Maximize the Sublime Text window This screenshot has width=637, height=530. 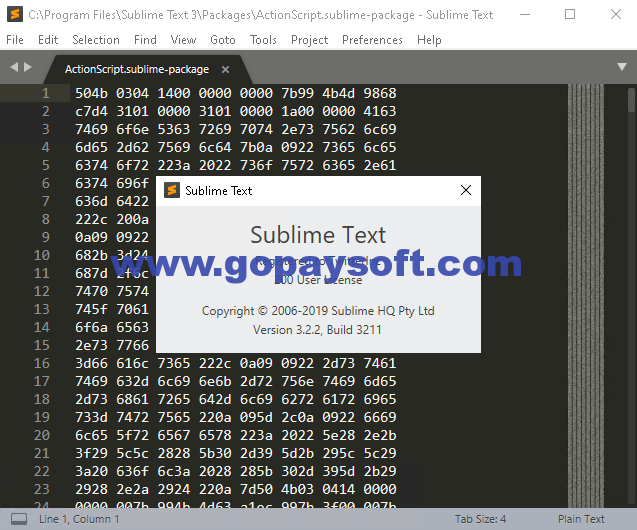pos(570,15)
